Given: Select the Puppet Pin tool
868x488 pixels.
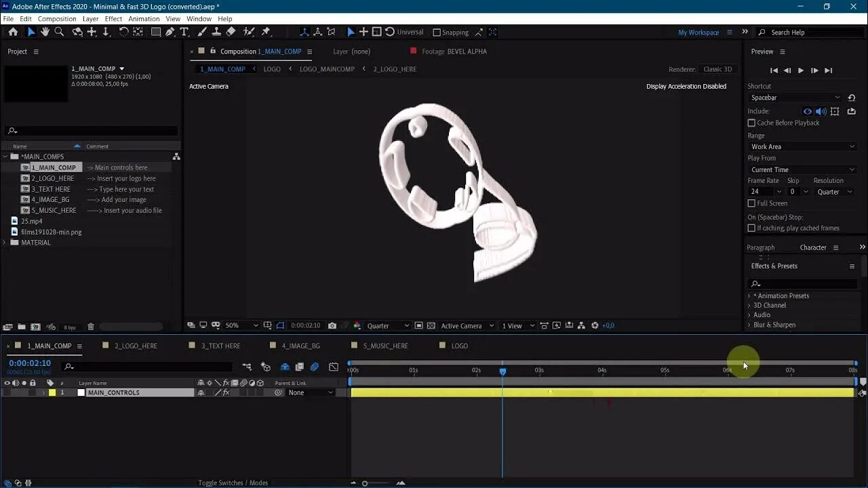Looking at the screenshot, I should pyautogui.click(x=264, y=32).
